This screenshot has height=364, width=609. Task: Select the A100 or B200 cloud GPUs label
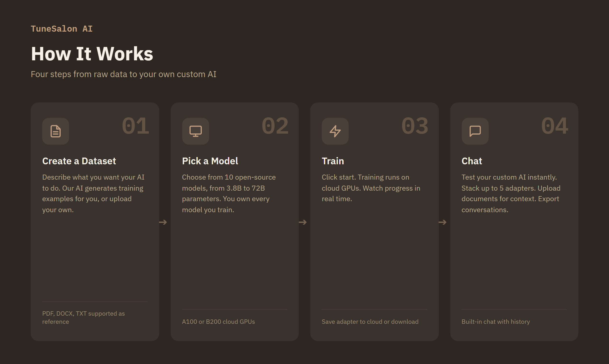tap(218, 322)
